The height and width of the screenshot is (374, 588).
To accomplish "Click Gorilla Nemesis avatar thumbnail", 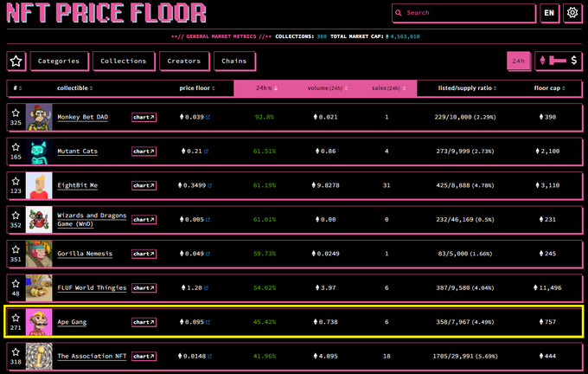I will (39, 254).
